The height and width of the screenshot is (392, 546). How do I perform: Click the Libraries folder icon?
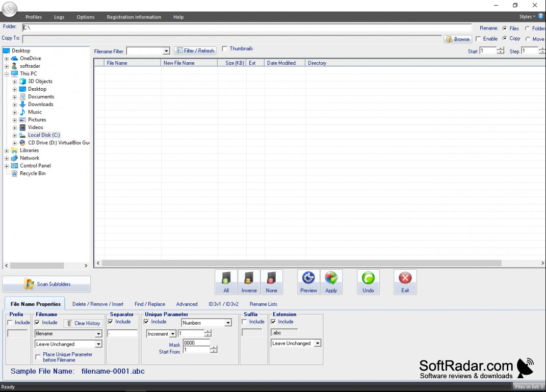point(14,150)
